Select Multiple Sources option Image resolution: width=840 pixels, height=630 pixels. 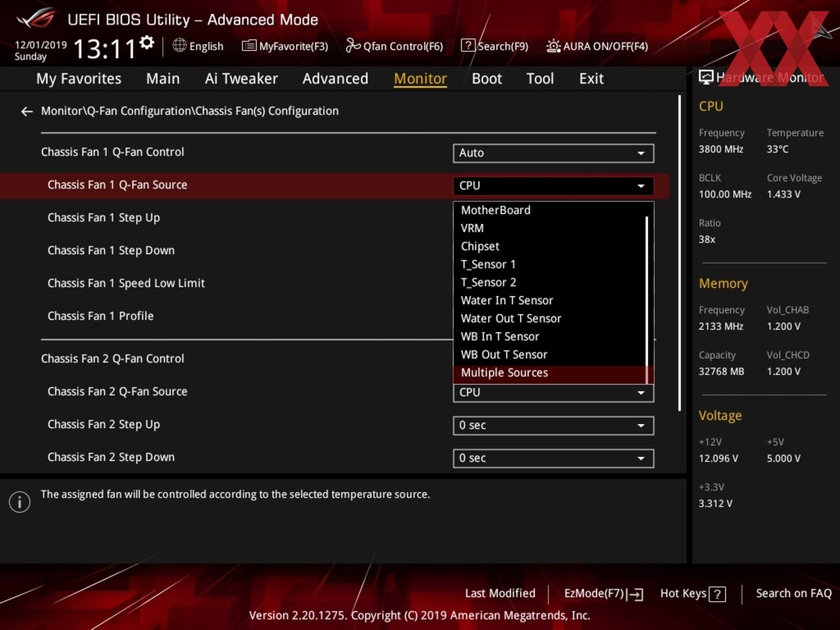[x=549, y=372]
